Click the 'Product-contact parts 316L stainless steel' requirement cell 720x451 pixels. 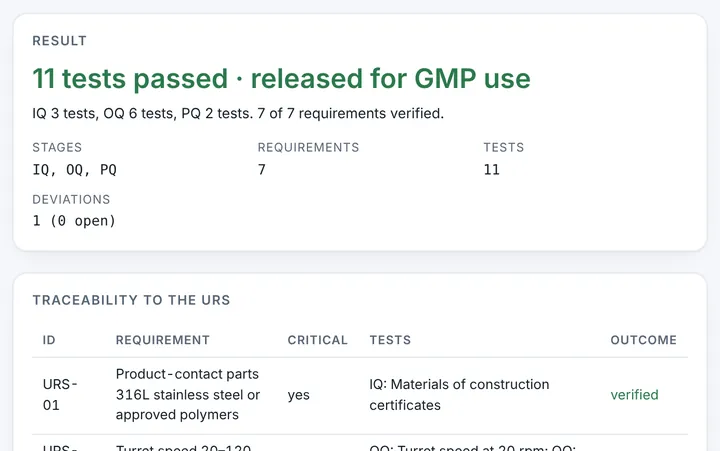[188, 395]
